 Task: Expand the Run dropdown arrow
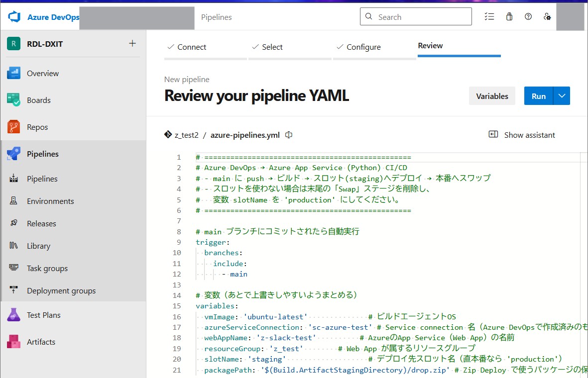pyautogui.click(x=562, y=96)
